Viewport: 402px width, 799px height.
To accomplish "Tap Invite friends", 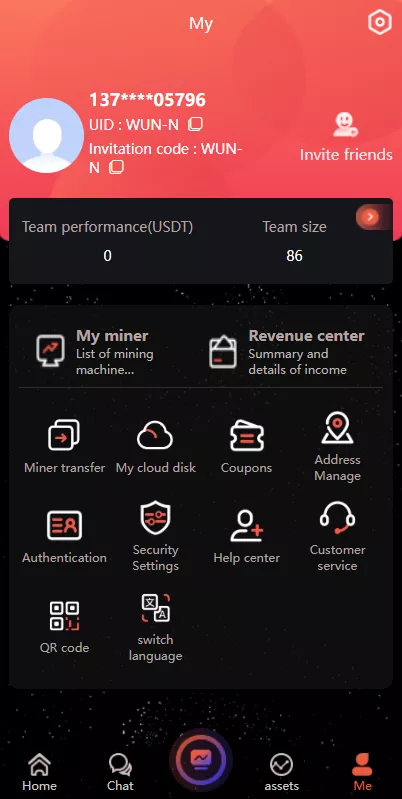I will coord(346,138).
